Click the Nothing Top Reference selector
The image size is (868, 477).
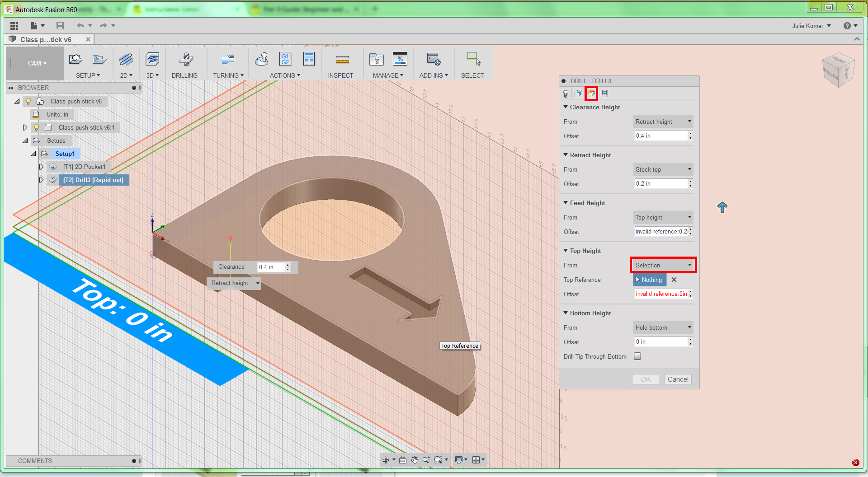[649, 280]
